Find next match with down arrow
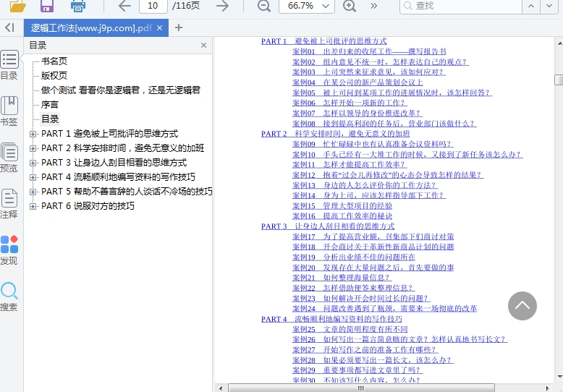Viewport: 563px width, 392px height. tap(549, 6)
